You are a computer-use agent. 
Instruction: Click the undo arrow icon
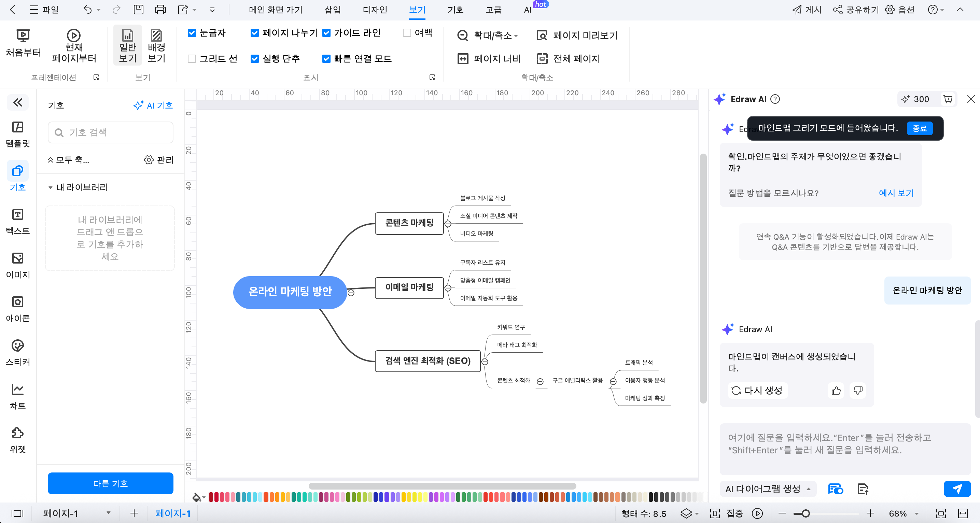[x=87, y=10]
